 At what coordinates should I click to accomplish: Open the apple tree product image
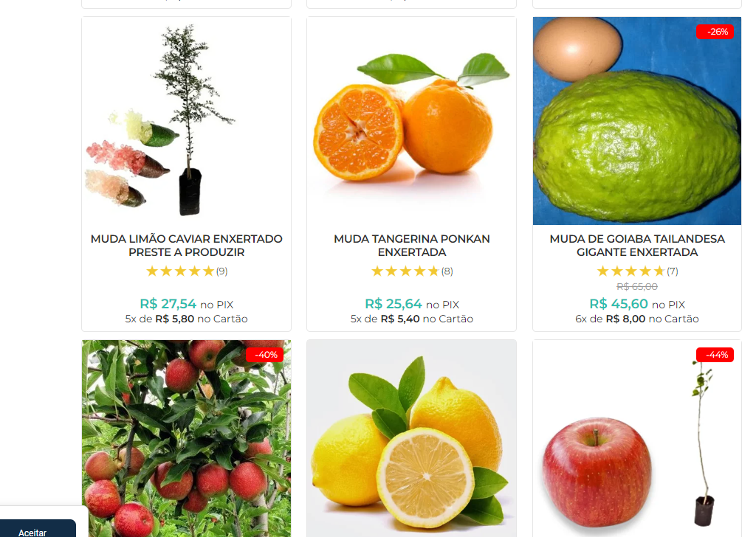(x=186, y=439)
